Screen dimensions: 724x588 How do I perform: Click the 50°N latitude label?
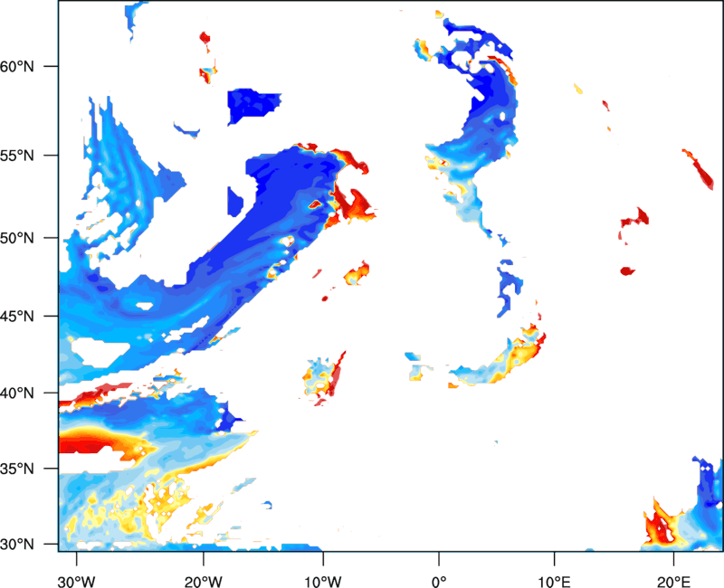17,238
